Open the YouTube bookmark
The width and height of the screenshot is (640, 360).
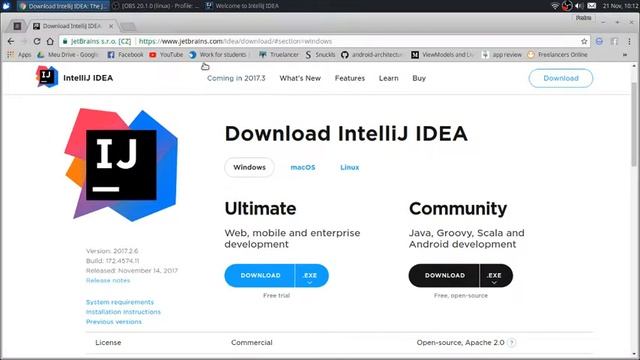click(166, 55)
